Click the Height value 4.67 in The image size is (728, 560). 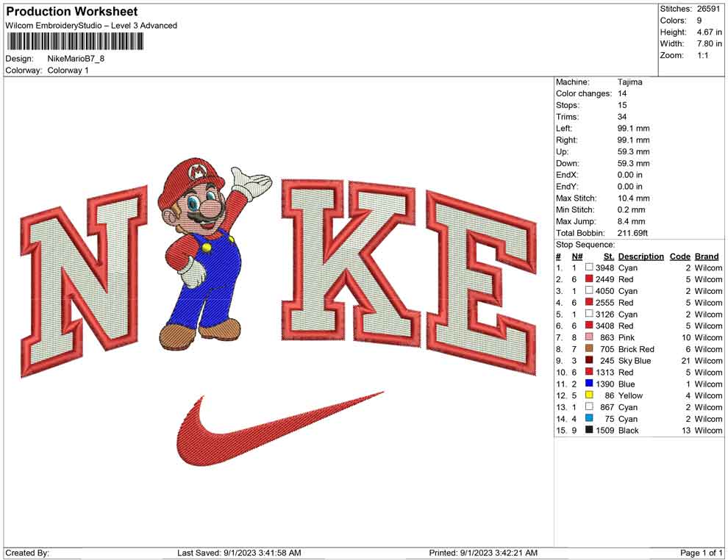pos(709,32)
